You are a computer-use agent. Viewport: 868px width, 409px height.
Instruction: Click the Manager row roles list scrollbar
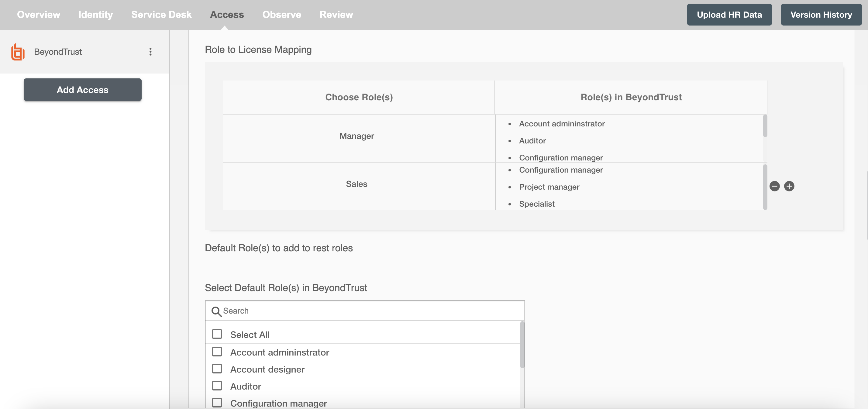[765, 126]
